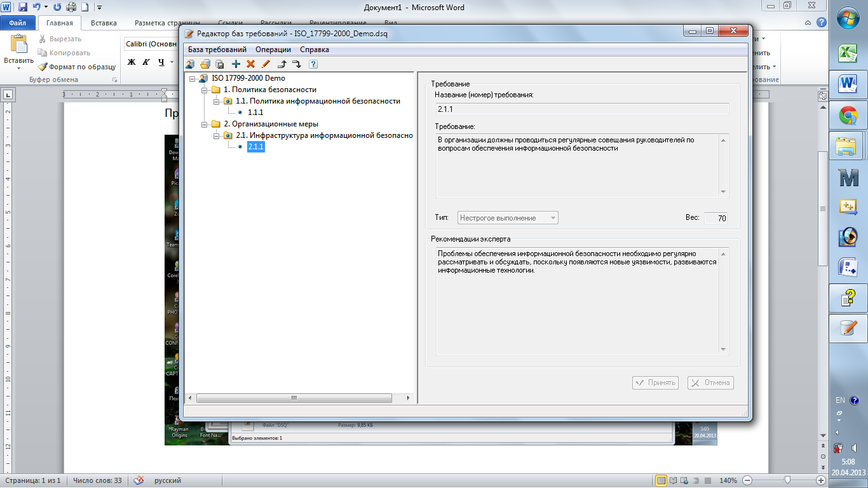
Task: Click the Вставить paste clipboard icon
Action: coord(19,44)
